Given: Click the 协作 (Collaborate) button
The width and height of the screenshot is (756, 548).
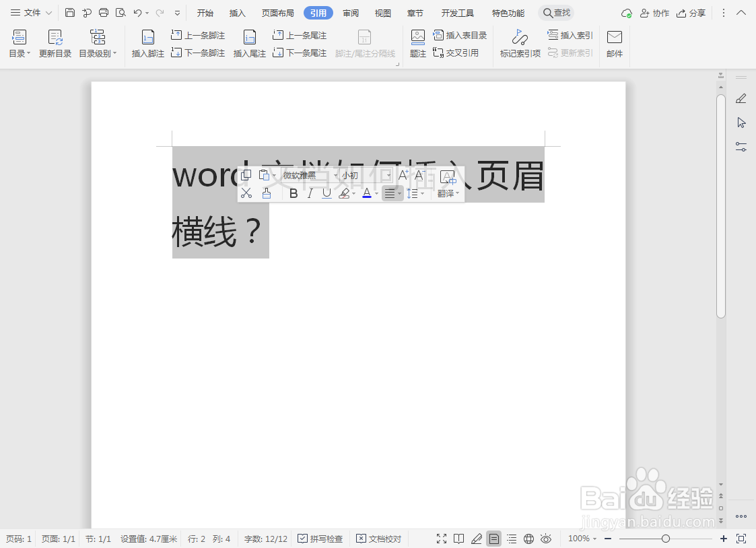Looking at the screenshot, I should (x=654, y=13).
